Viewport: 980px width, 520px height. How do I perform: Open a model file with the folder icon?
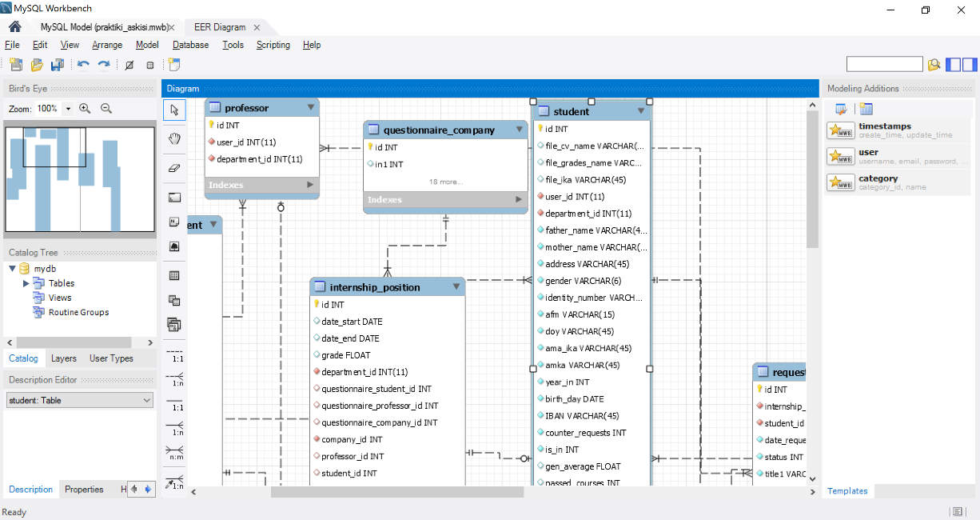coord(37,65)
